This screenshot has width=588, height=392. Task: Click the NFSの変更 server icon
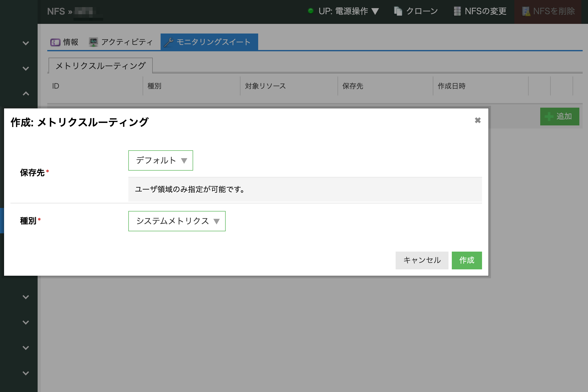click(457, 11)
